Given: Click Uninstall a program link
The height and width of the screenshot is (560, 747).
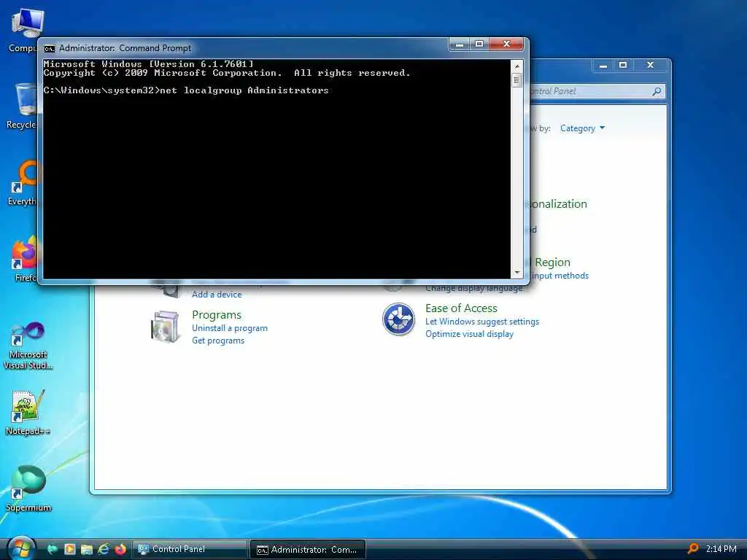Looking at the screenshot, I should pos(230,328).
